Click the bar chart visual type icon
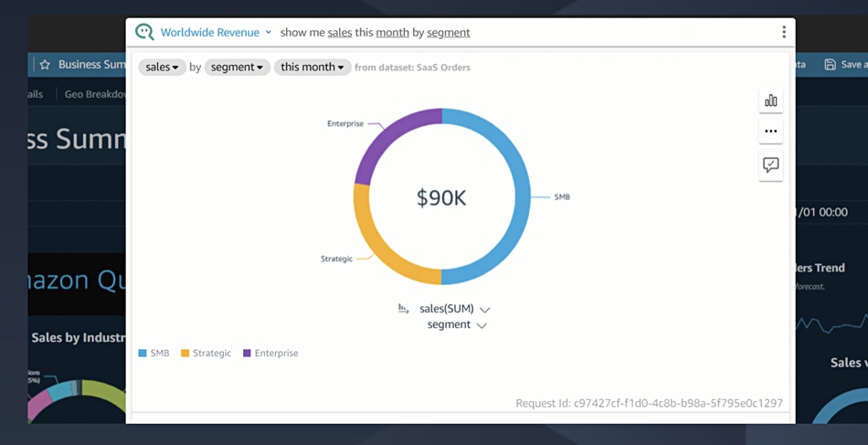 770,101
